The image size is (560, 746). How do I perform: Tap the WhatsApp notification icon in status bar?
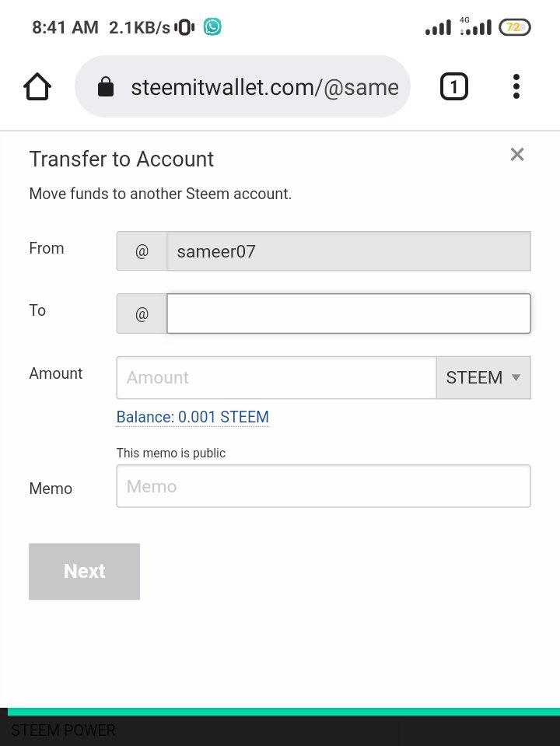click(x=212, y=27)
